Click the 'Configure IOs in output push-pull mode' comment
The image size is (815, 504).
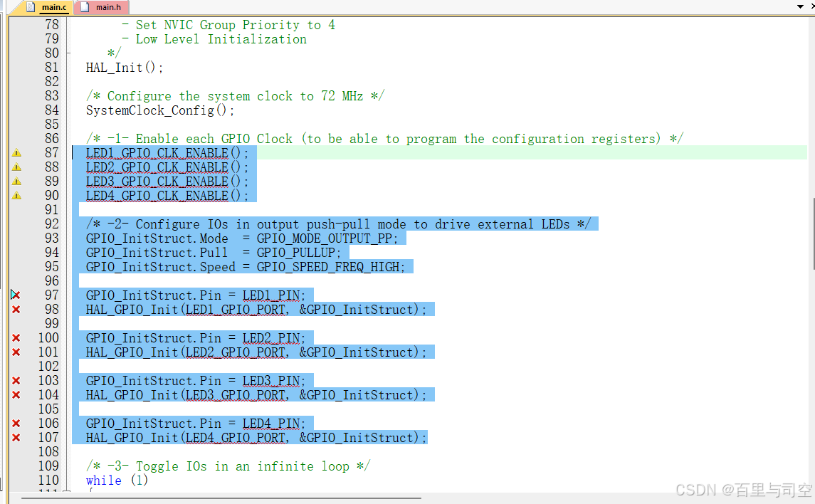tap(338, 224)
